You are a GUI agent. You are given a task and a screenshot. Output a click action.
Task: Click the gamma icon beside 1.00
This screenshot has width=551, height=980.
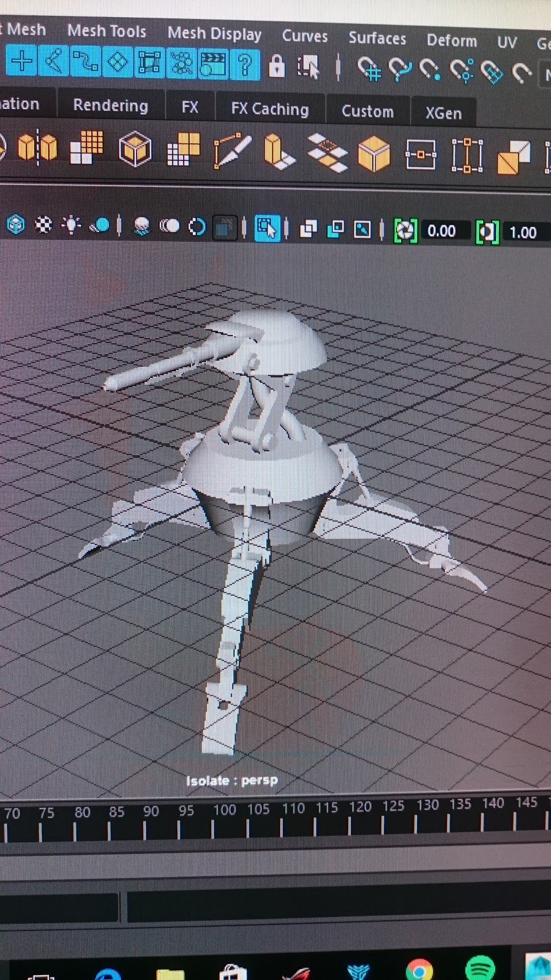tap(487, 233)
